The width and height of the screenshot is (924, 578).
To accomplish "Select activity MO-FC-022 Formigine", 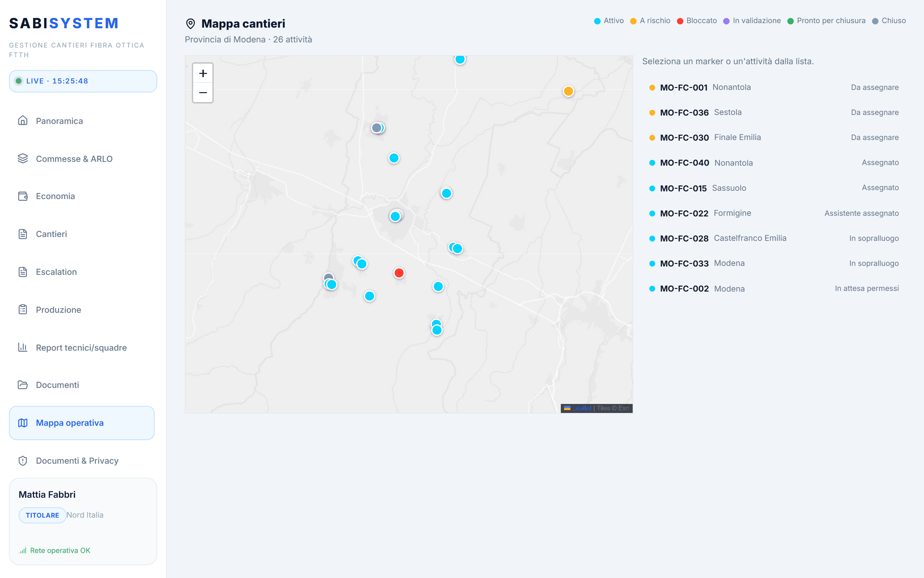I will 774,213.
